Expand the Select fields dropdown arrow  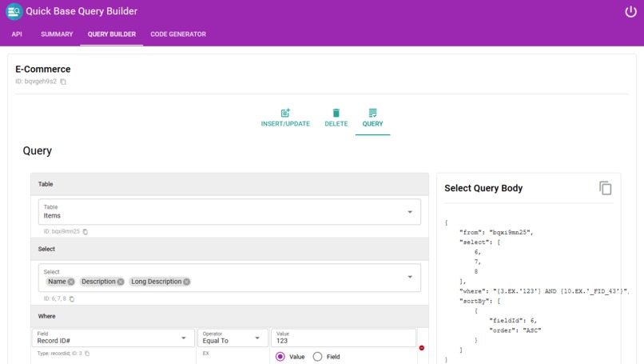409,277
